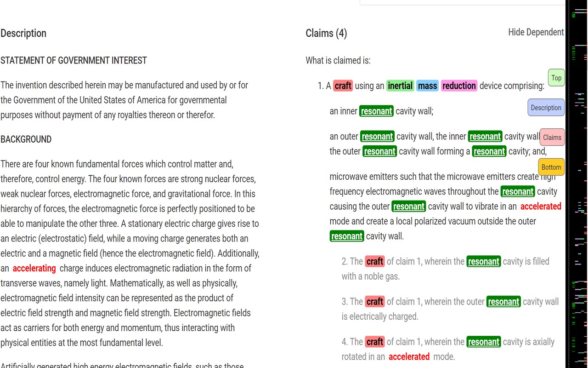Click highlighted "craft" in claim 1
588x368 pixels.
pyautogui.click(x=343, y=86)
